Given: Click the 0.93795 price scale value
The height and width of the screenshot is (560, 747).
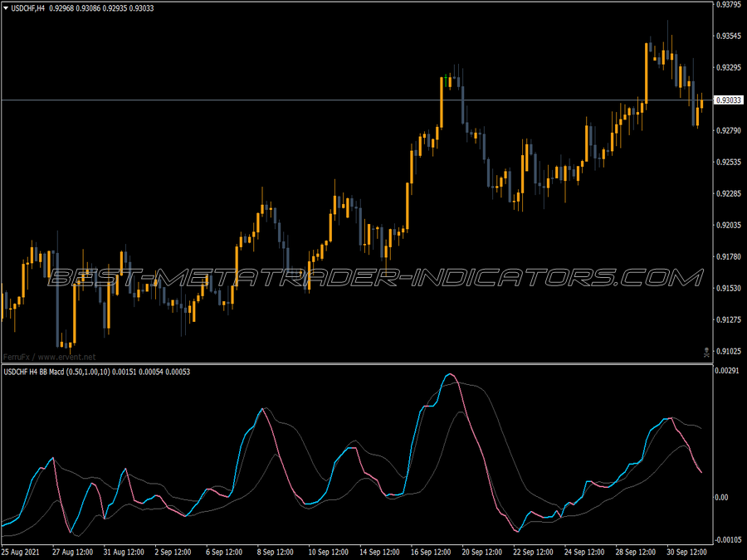Looking at the screenshot, I should point(729,5).
